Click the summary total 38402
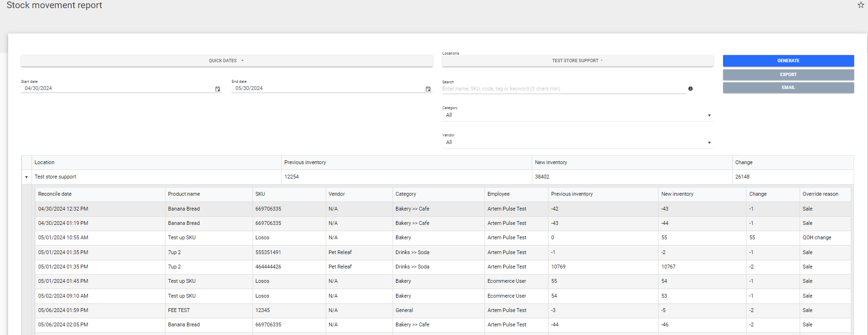The width and height of the screenshot is (868, 335). point(542,177)
